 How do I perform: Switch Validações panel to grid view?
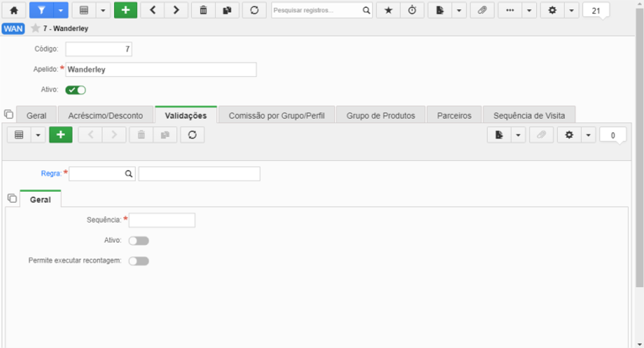point(19,134)
